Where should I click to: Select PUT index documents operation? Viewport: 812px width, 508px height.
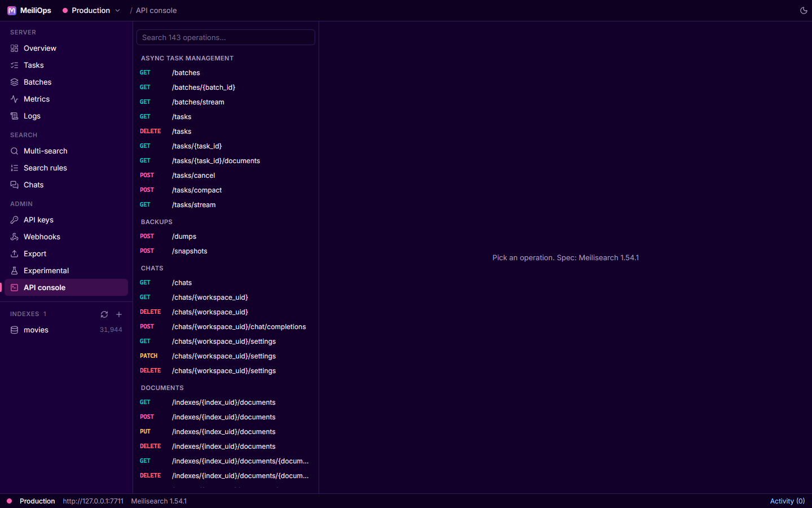pos(226,431)
